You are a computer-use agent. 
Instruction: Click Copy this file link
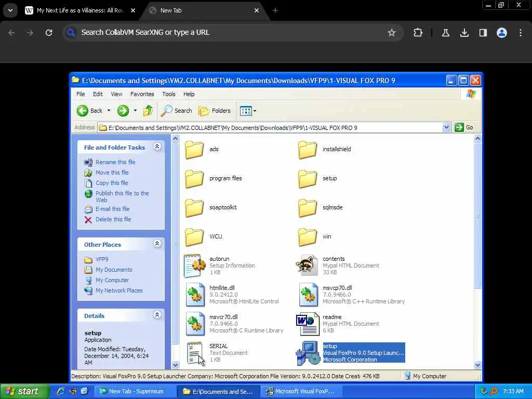click(x=112, y=183)
